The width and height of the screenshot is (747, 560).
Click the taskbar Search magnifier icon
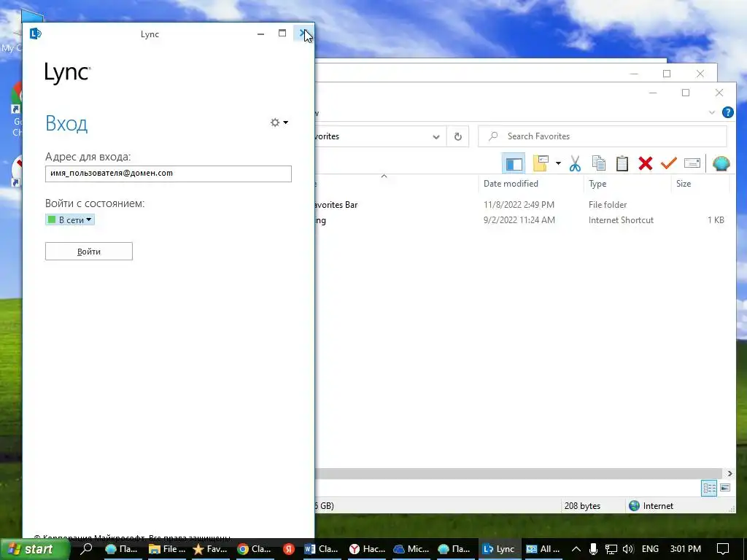click(86, 548)
